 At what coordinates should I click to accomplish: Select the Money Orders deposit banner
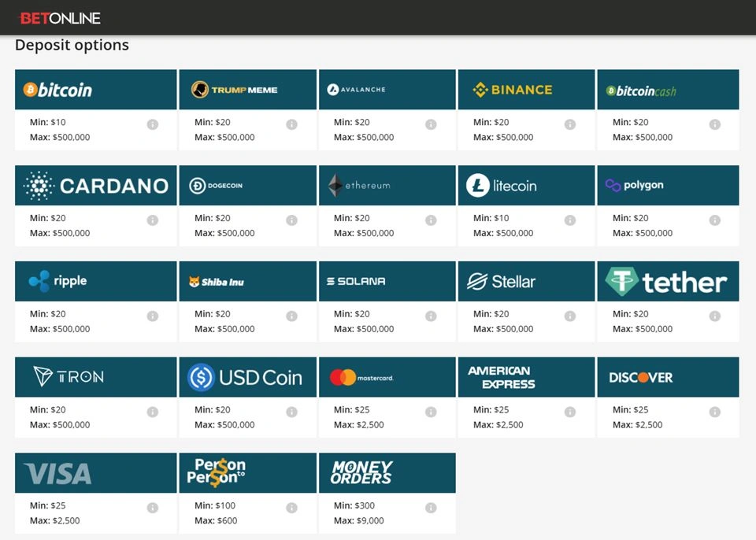coord(387,473)
